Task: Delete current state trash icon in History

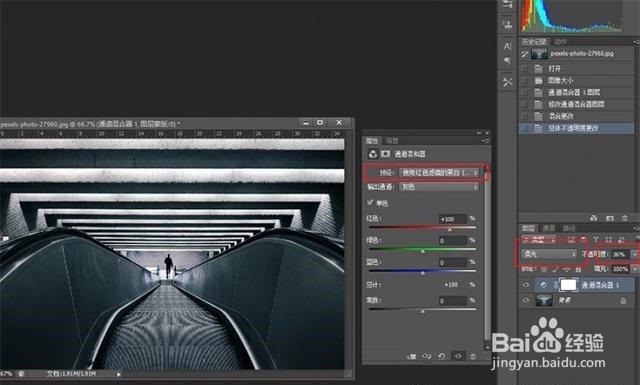Action: point(624,218)
